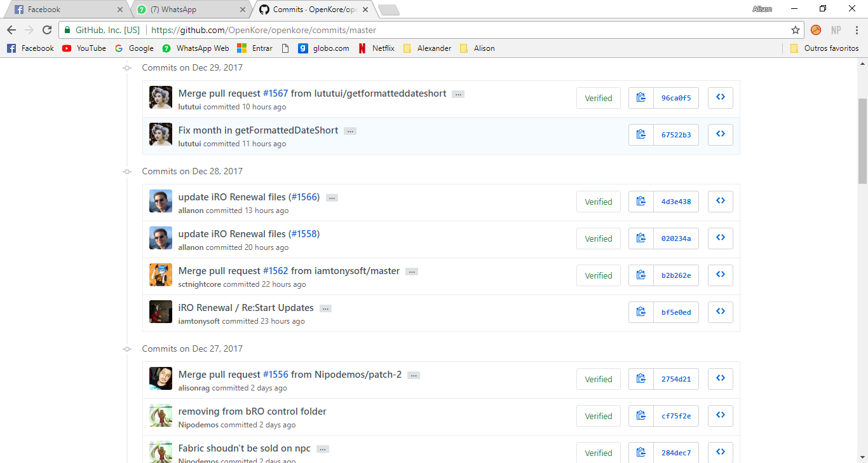Screen dimensions: 868x463
Task: Copy the full SHA for commit b2b262e
Action: [641, 275]
